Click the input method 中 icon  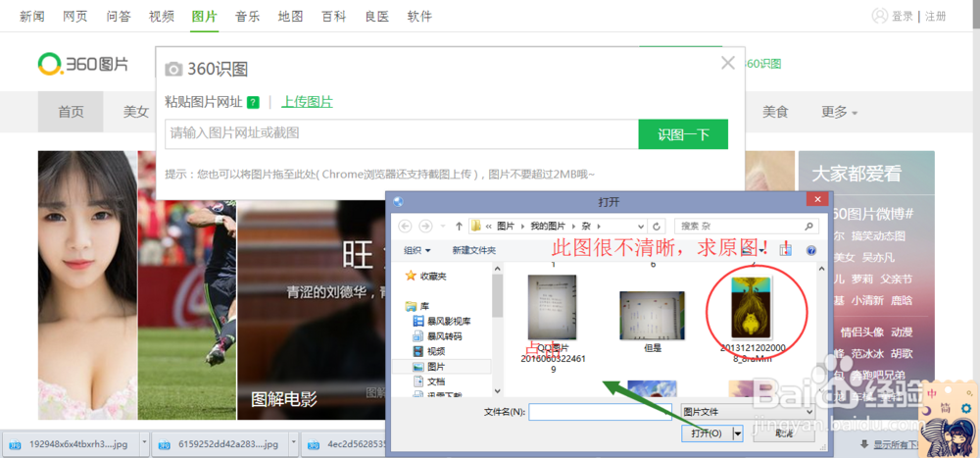(x=931, y=393)
